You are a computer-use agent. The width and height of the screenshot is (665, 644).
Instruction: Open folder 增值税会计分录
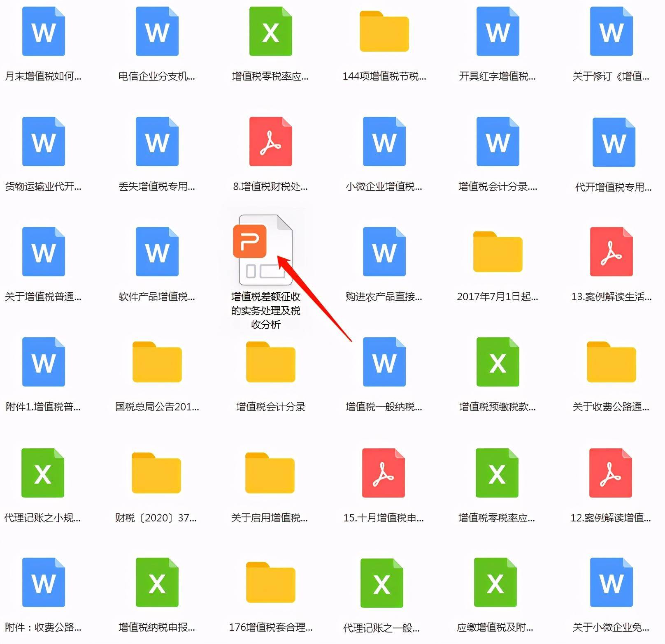271,362
